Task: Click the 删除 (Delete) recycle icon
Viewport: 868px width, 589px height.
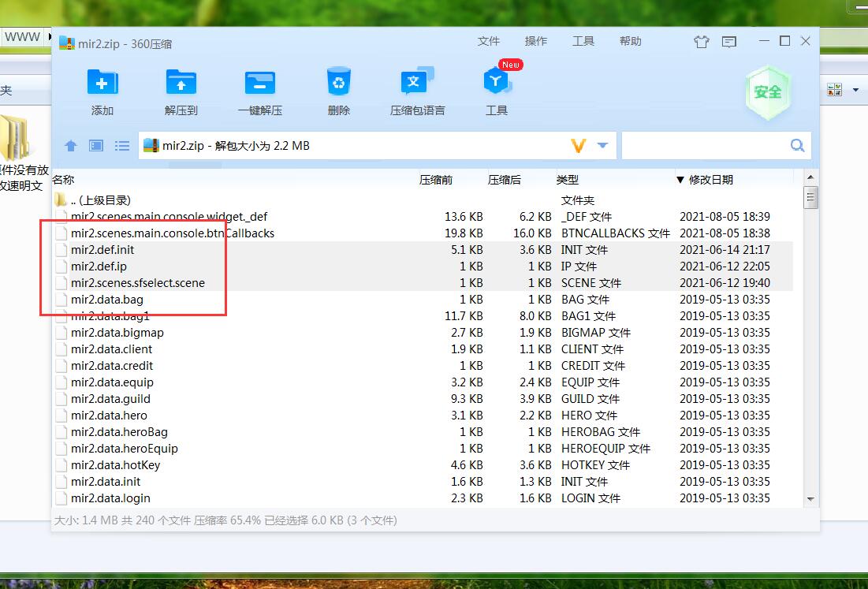Action: [338, 84]
